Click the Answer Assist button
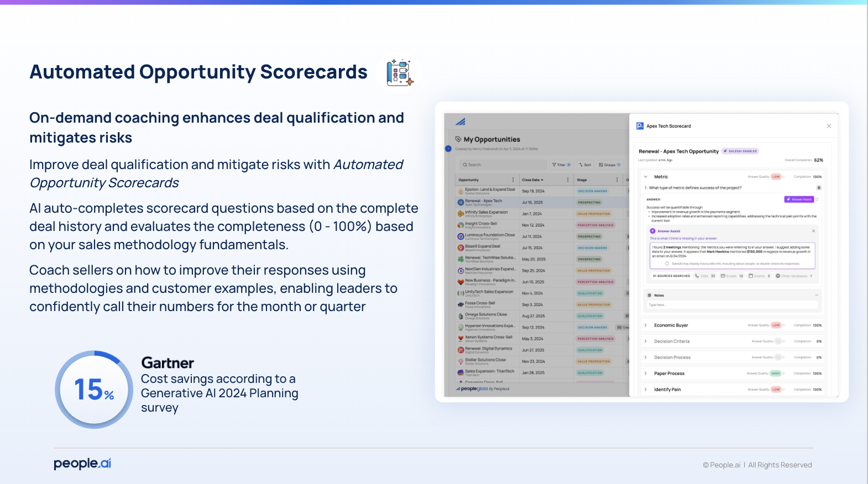Image resolution: width=868 pixels, height=484 pixels. pyautogui.click(x=799, y=199)
